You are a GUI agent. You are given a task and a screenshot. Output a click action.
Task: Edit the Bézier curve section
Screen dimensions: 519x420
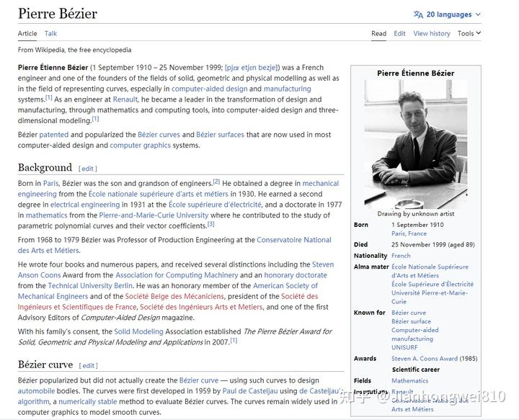[89, 366]
